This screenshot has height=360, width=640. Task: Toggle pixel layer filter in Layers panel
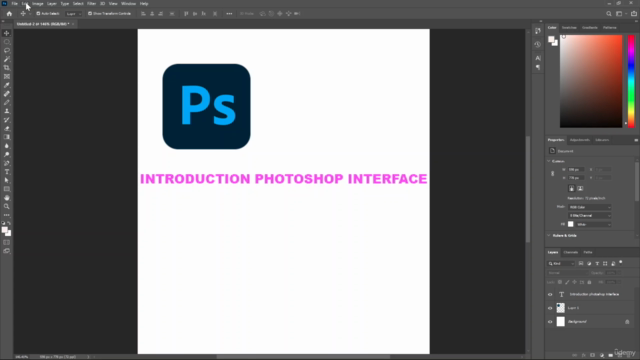coord(581,264)
